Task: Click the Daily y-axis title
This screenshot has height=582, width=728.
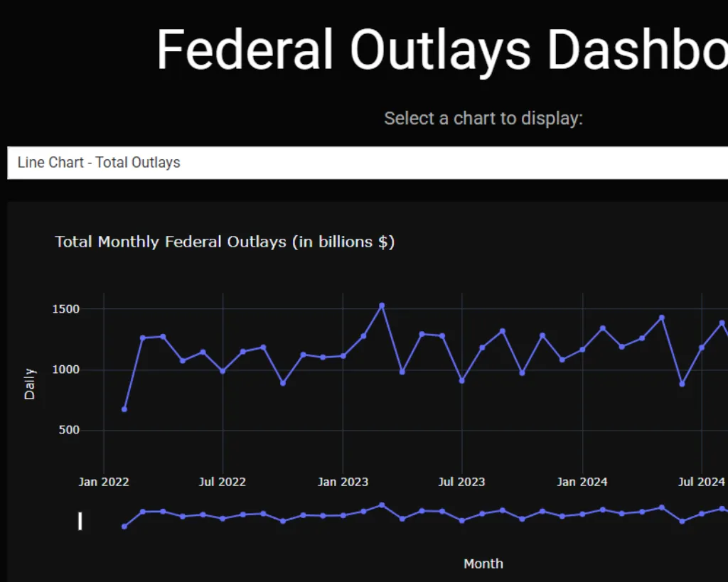Action: pyautogui.click(x=30, y=384)
